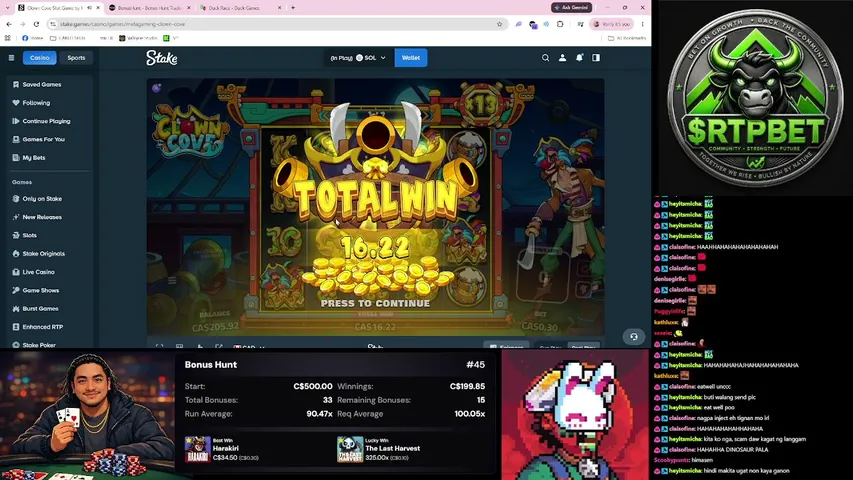Open the apps grid in bookmarks bar

[8, 38]
